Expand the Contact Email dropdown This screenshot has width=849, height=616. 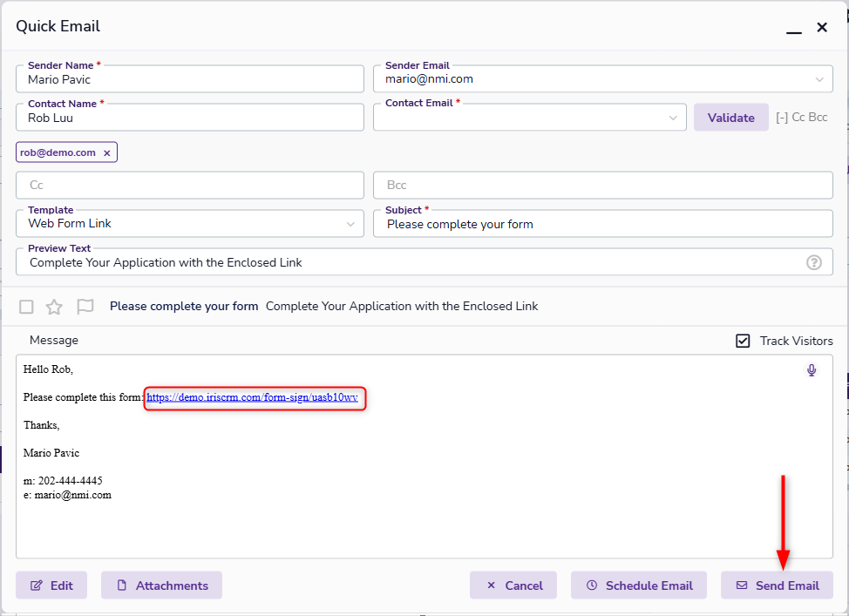673,118
